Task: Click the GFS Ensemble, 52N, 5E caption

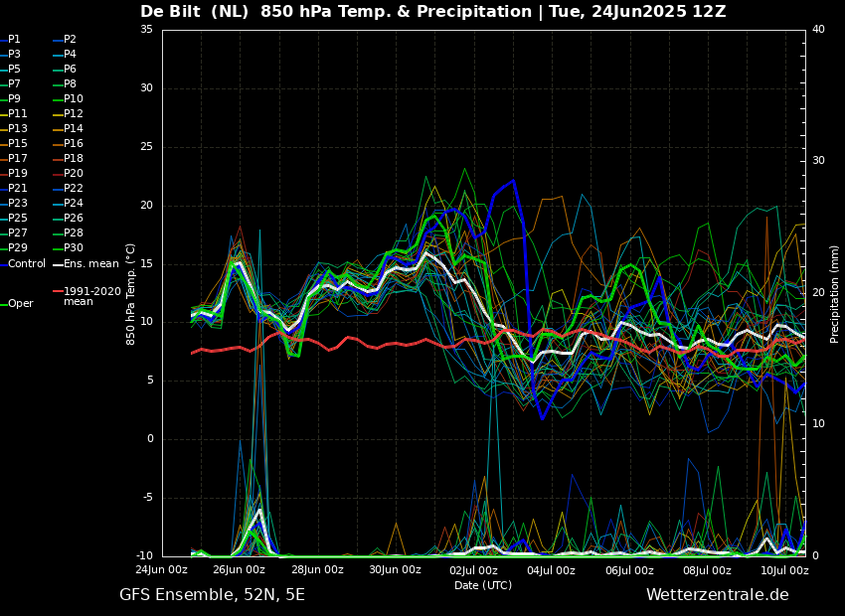Action: tap(212, 595)
